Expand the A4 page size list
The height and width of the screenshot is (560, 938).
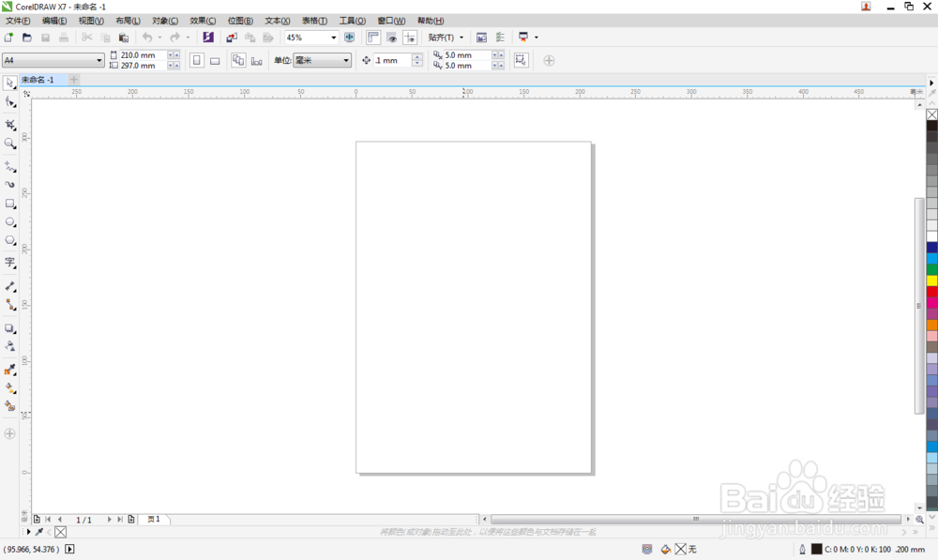point(98,59)
